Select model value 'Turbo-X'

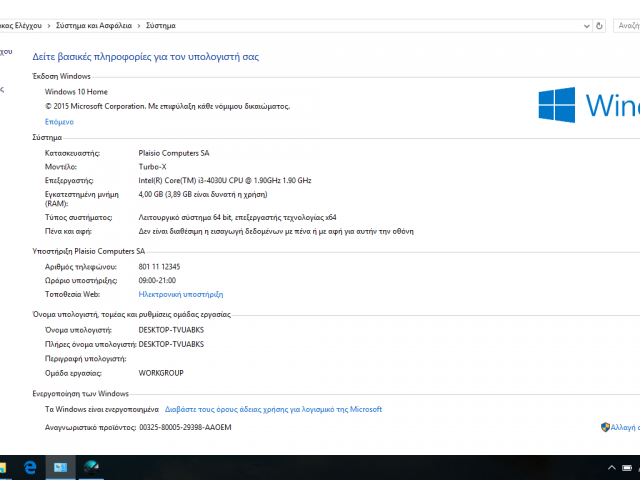click(x=153, y=167)
